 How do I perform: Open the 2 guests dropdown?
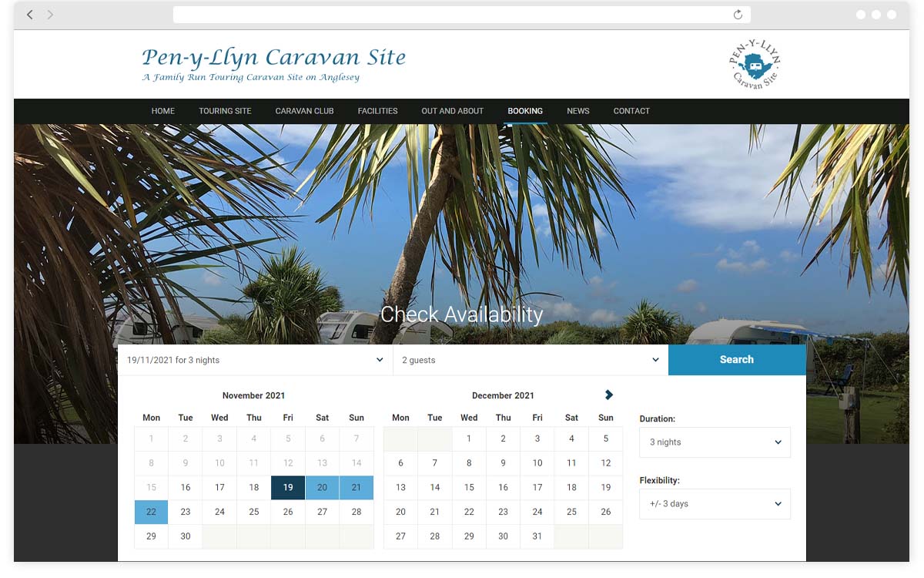[x=531, y=360]
